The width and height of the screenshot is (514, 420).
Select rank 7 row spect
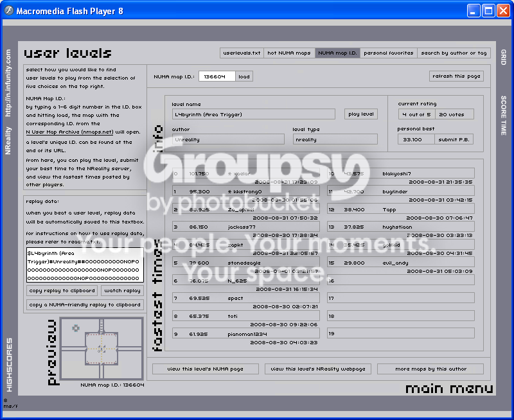click(x=246, y=298)
